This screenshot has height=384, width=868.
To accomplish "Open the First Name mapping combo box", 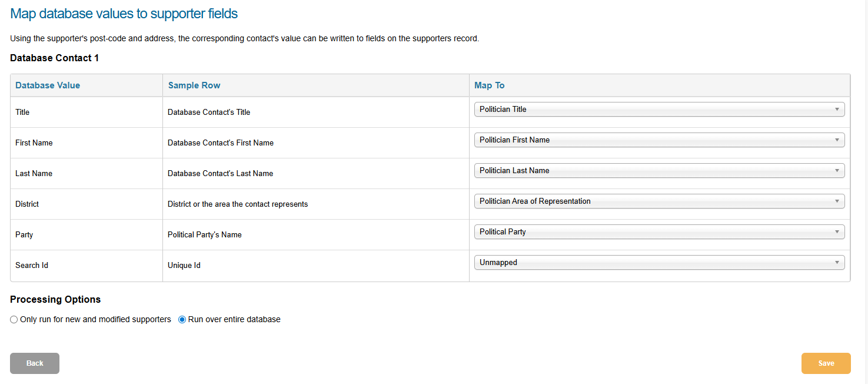I will pyautogui.click(x=647, y=140).
